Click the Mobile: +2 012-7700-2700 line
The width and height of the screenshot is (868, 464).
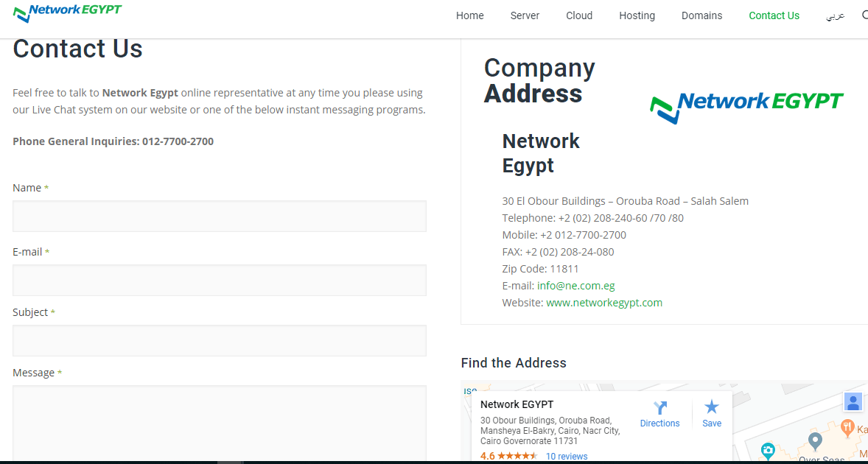tap(564, 235)
